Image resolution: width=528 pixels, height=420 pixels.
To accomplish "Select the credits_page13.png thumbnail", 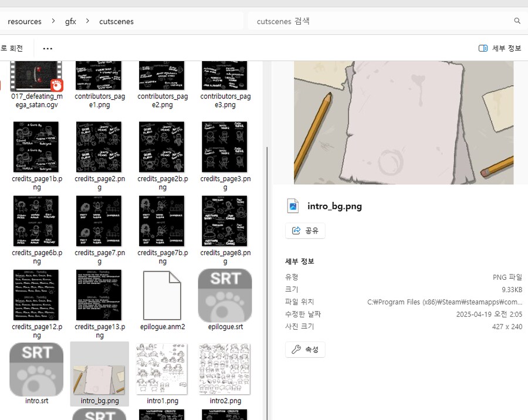I will click(99, 295).
